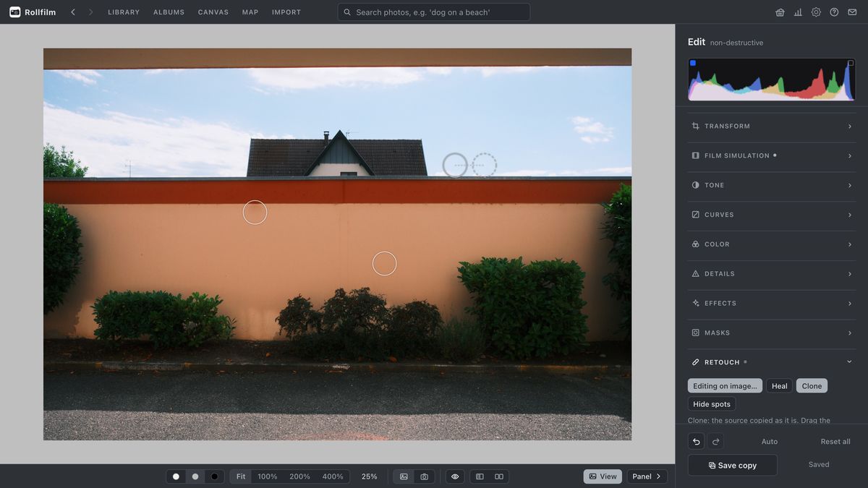Open the basket icon in the header
868x488 pixels.
point(780,12)
